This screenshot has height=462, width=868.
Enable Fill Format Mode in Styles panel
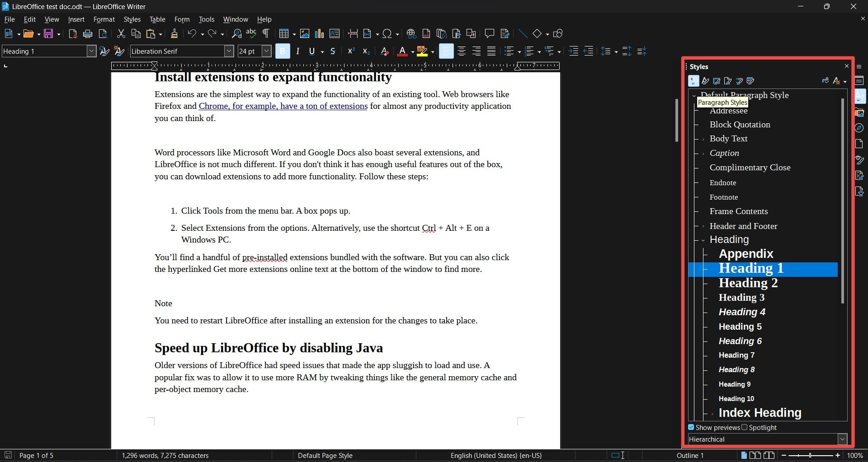pos(824,81)
